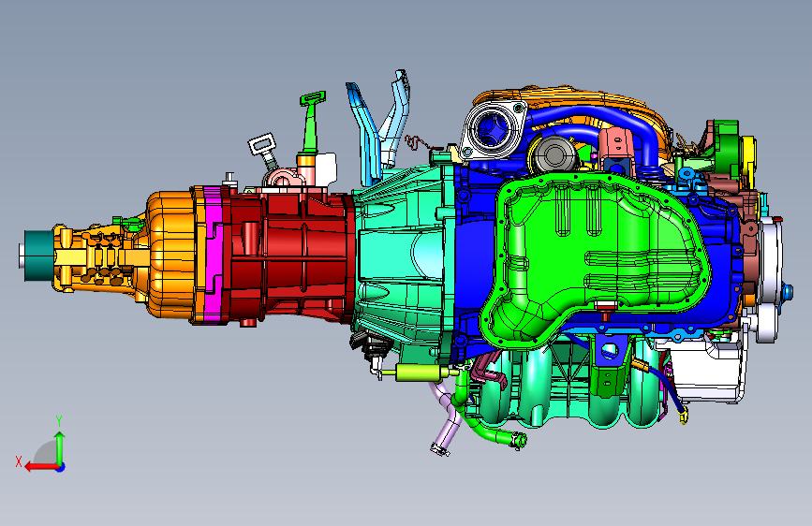Select the dark green bracket under intake manifold
This screenshot has width=812, height=526.
(609, 382)
